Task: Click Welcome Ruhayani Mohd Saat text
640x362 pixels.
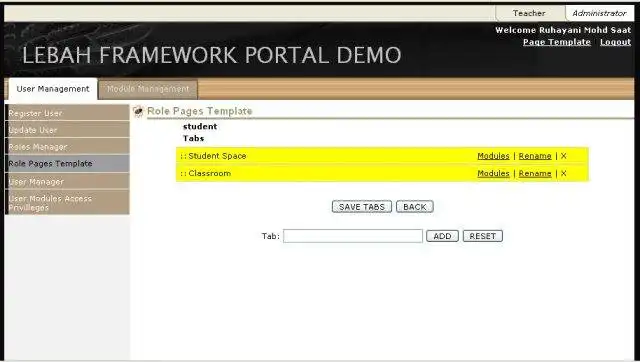Action: (563, 30)
